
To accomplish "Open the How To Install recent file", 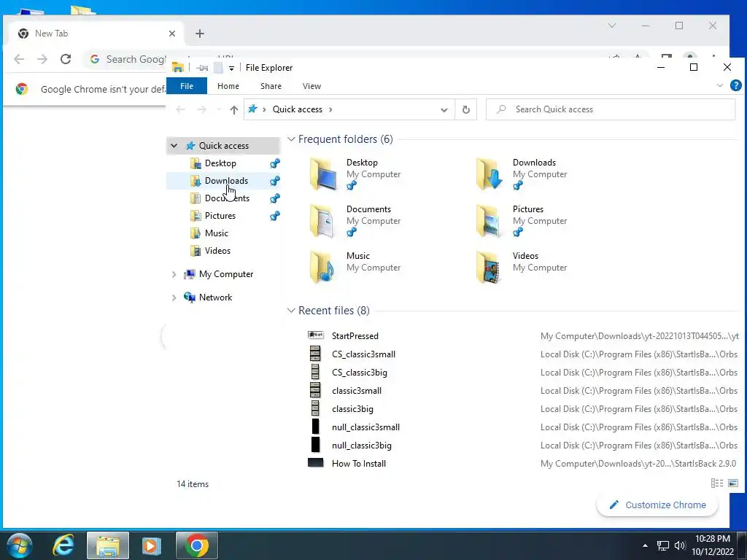I will coord(359,464).
